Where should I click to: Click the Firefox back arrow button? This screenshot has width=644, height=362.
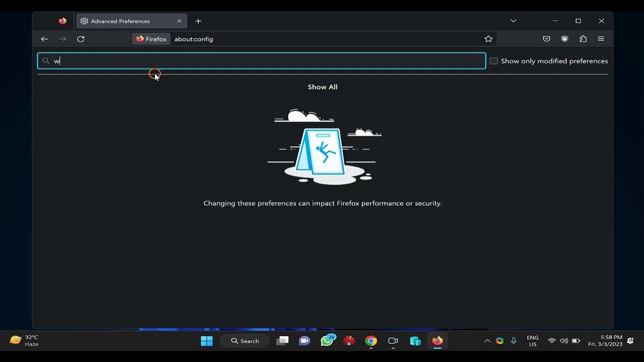[44, 39]
